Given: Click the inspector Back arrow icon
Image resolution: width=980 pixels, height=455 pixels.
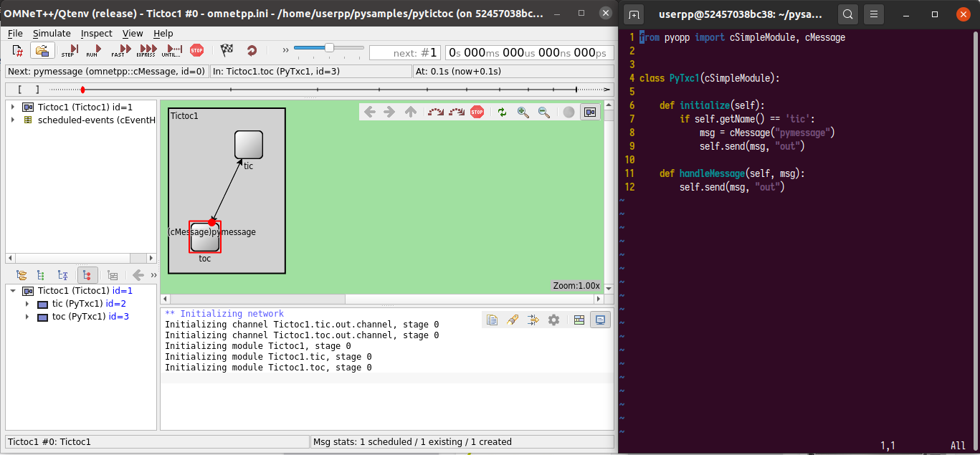Looking at the screenshot, I should point(138,275).
